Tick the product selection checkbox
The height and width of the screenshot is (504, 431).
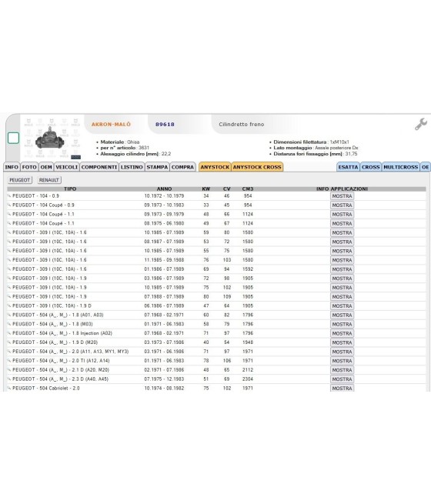pyautogui.click(x=13, y=139)
